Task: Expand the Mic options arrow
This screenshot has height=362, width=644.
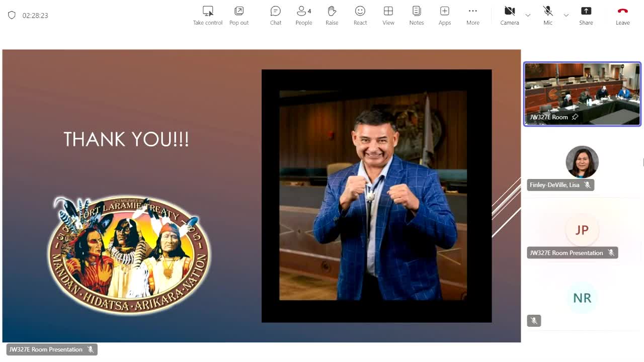Action: coord(566,16)
